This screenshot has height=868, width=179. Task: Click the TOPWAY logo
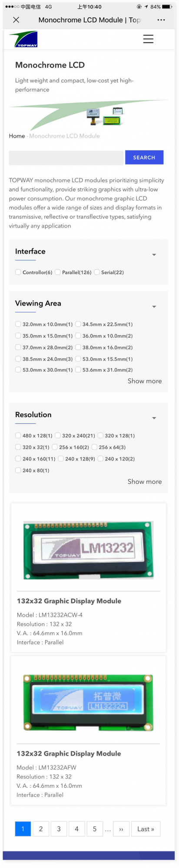pyautogui.click(x=23, y=39)
